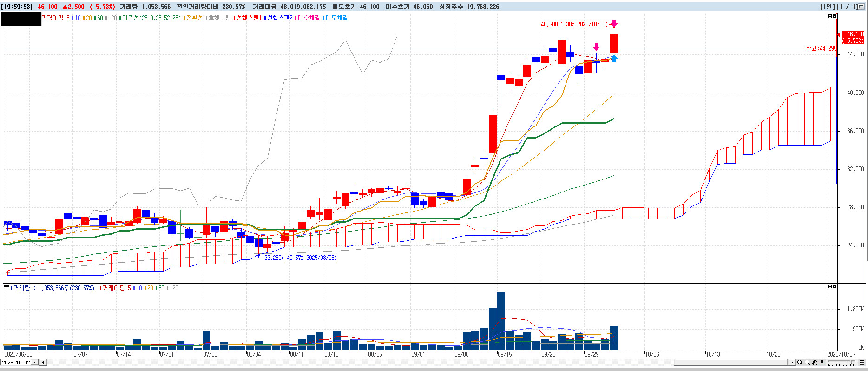Click the [1일] period indicator
This screenshot has height=371, width=868.
(x=828, y=7)
